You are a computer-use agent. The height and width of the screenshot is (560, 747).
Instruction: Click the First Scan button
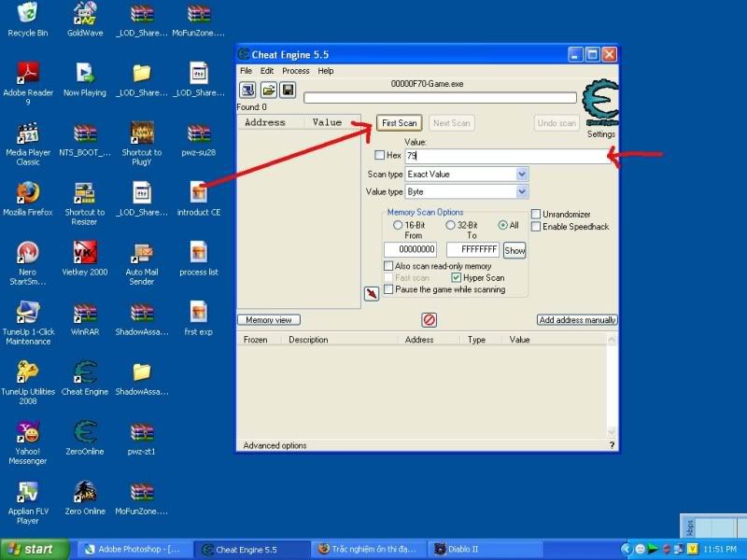400,123
